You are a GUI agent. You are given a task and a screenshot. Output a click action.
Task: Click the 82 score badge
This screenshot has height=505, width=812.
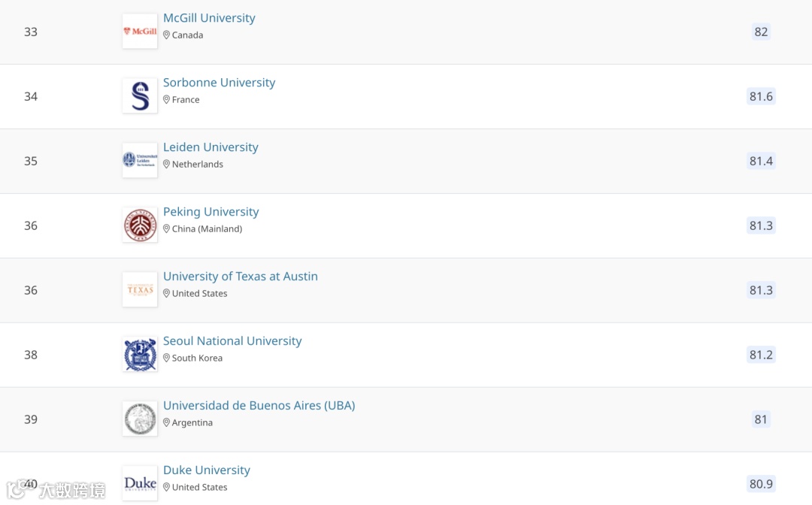(x=761, y=32)
